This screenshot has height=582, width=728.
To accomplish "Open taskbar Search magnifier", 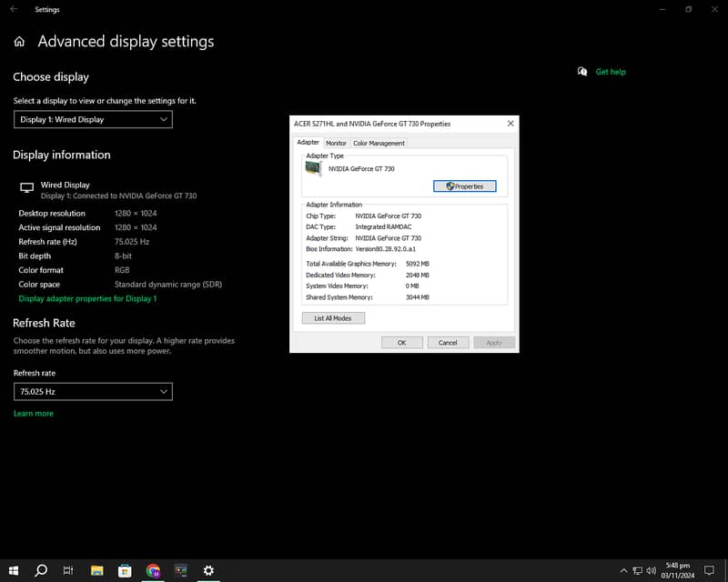I will tap(41, 570).
